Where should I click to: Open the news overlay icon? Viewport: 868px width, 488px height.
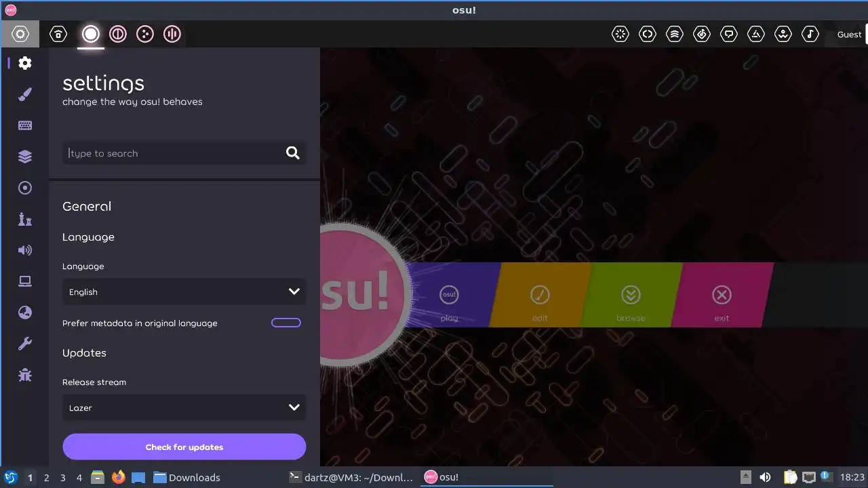click(x=620, y=34)
